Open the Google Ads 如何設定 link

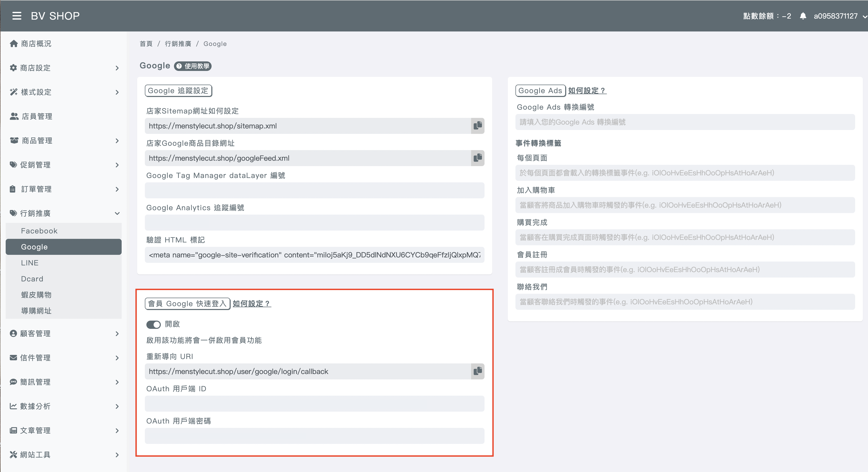pos(587,91)
